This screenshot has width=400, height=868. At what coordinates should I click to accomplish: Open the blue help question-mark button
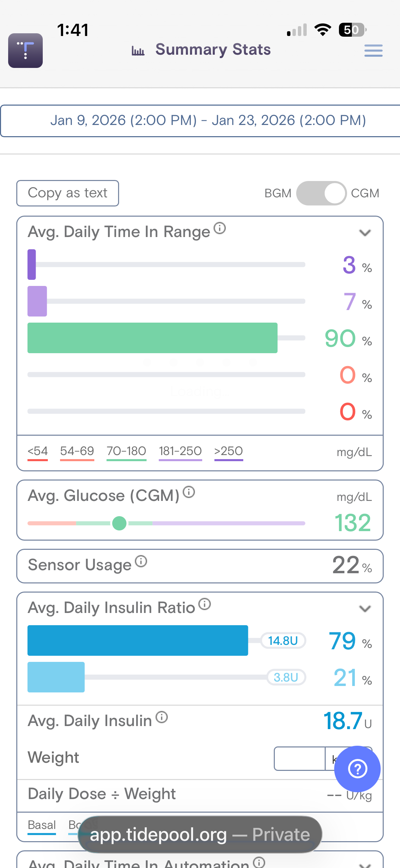[357, 769]
